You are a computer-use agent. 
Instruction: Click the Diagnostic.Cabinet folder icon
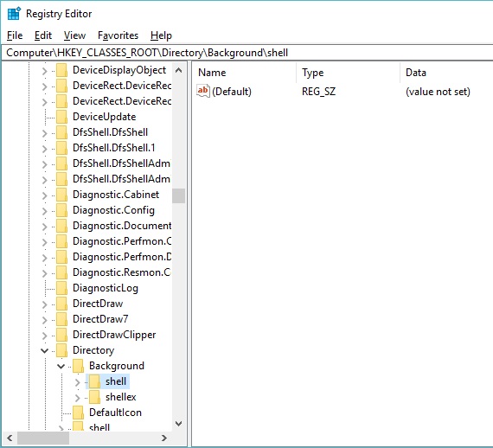[61, 195]
